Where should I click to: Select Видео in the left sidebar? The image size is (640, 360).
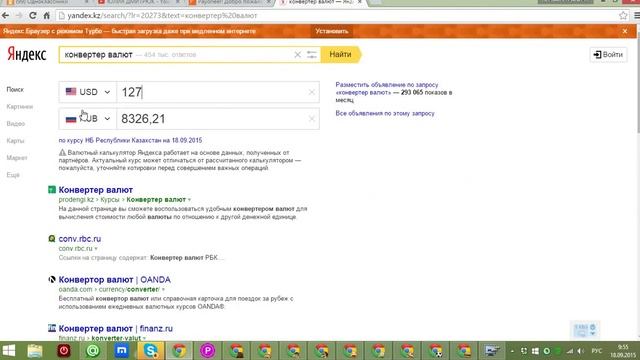pos(16,124)
